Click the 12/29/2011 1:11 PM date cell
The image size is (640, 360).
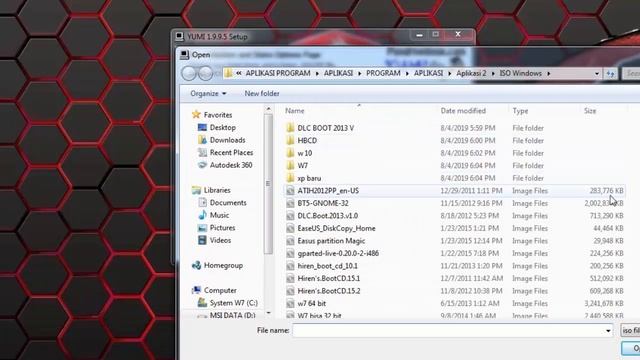click(x=471, y=191)
